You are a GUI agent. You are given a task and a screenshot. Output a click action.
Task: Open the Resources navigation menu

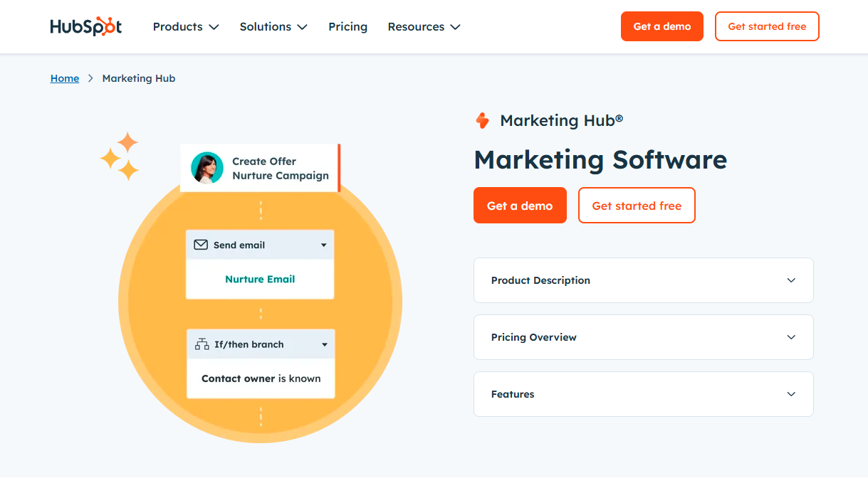tap(424, 26)
